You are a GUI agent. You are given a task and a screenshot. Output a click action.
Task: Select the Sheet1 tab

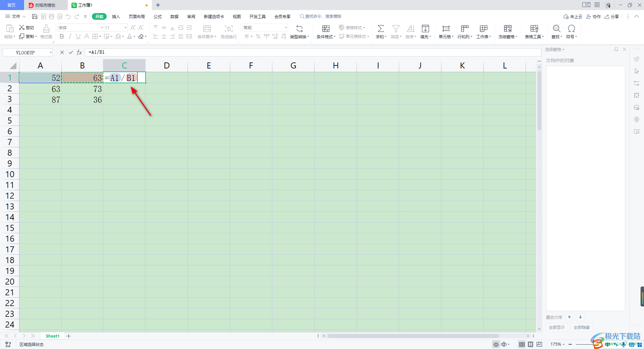pos(53,336)
